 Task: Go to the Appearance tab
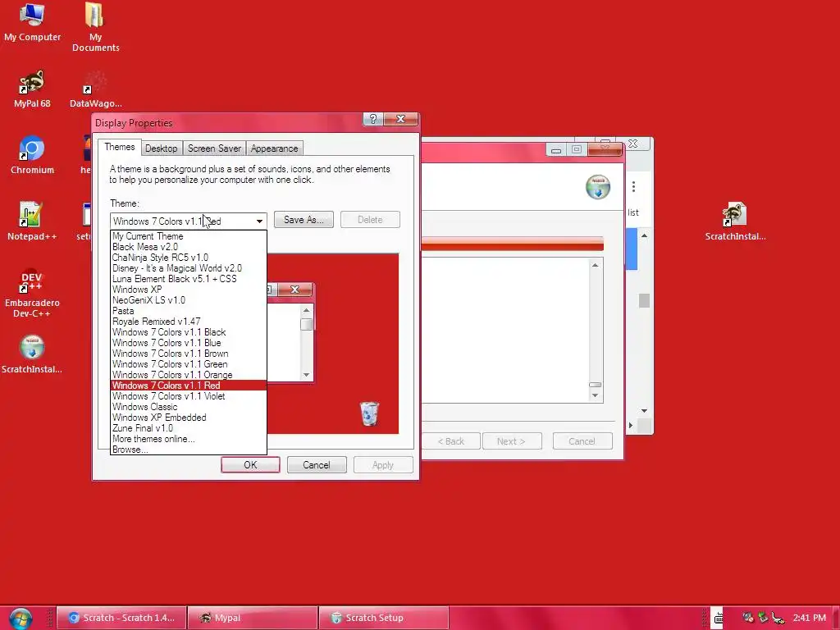click(x=274, y=148)
